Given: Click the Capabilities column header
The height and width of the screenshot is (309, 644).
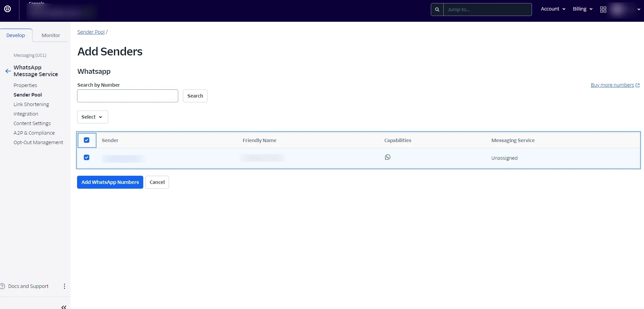Looking at the screenshot, I should pos(398,140).
